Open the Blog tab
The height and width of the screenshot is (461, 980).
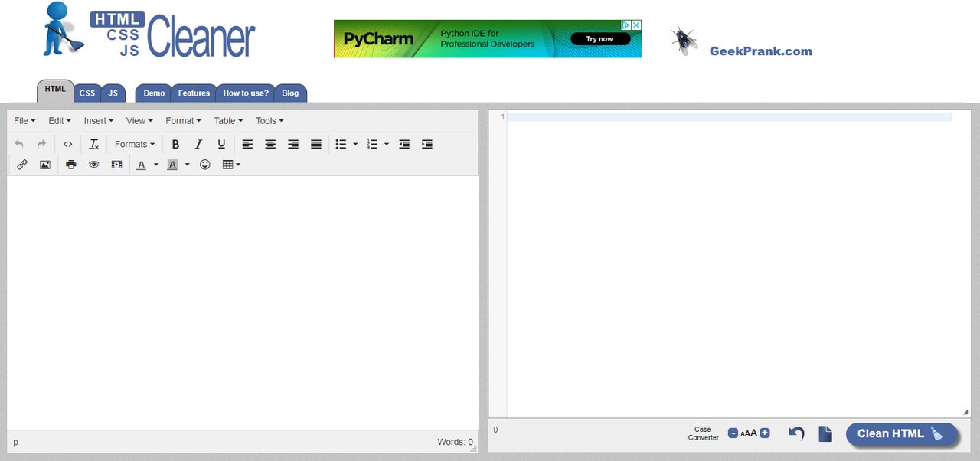290,93
